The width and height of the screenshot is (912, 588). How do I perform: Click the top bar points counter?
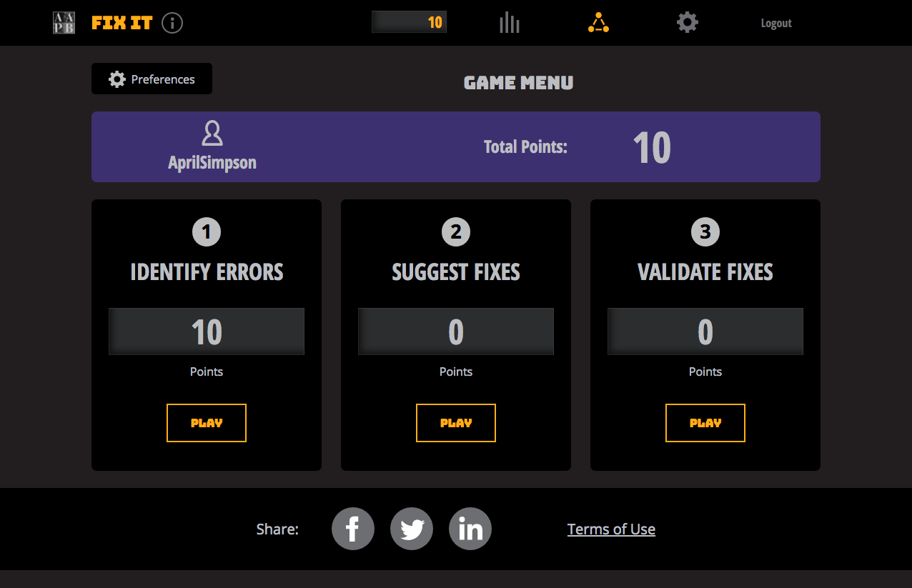[409, 22]
